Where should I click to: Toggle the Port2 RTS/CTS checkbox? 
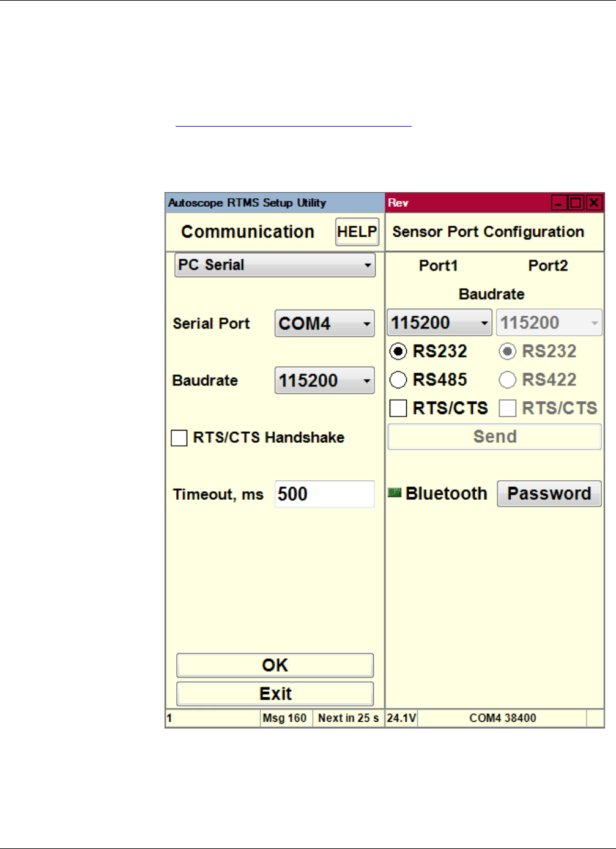click(508, 408)
